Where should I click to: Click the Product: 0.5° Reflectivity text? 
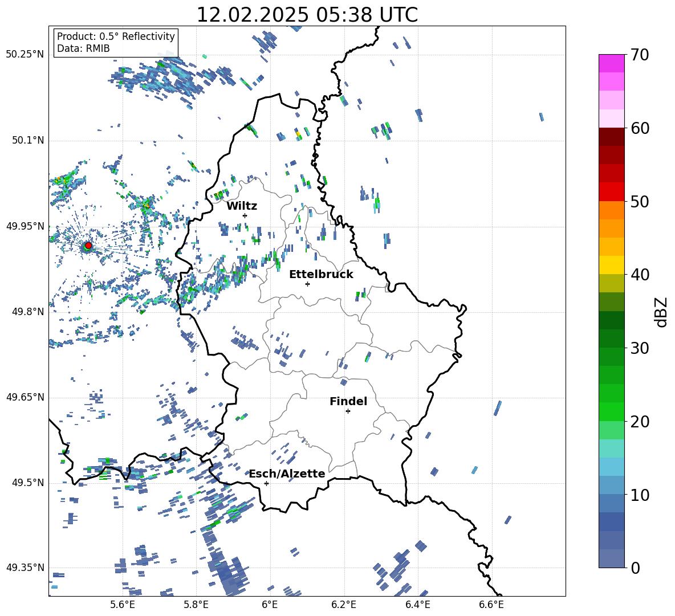point(116,36)
